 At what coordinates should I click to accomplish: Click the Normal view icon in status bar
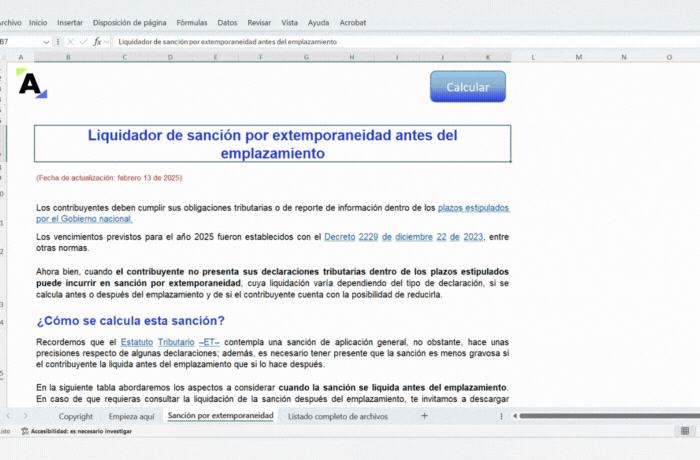click(685, 431)
